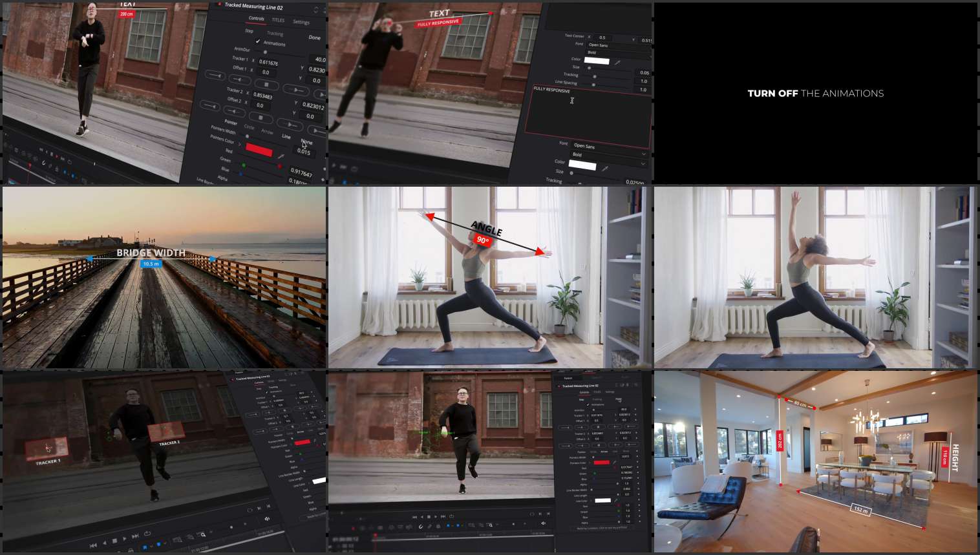Toggle the loop button in bottom-left frame transport
The height and width of the screenshot is (555, 980).
tap(147, 534)
